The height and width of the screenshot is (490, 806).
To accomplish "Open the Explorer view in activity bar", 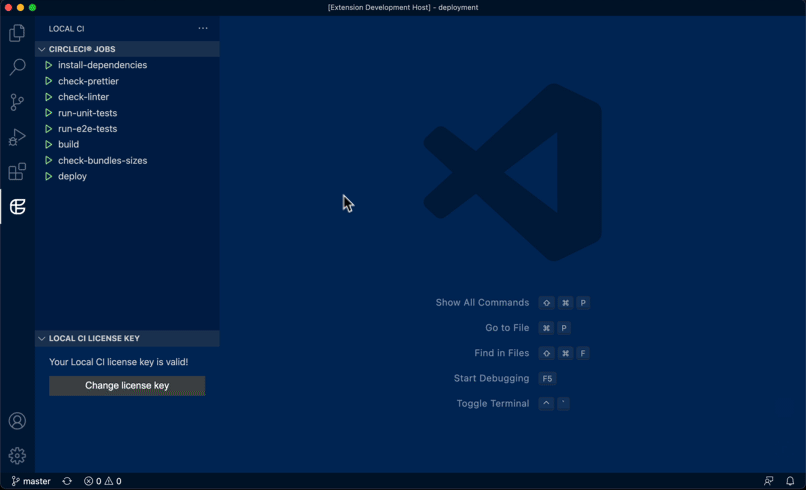I will click(x=17, y=33).
